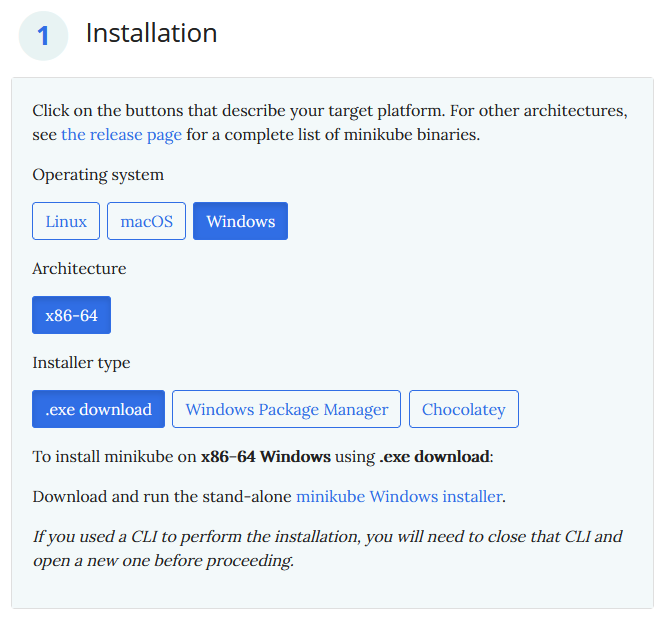Pick the Windows Package Manager installer type
The width and height of the screenshot is (664, 617).
[x=286, y=409]
